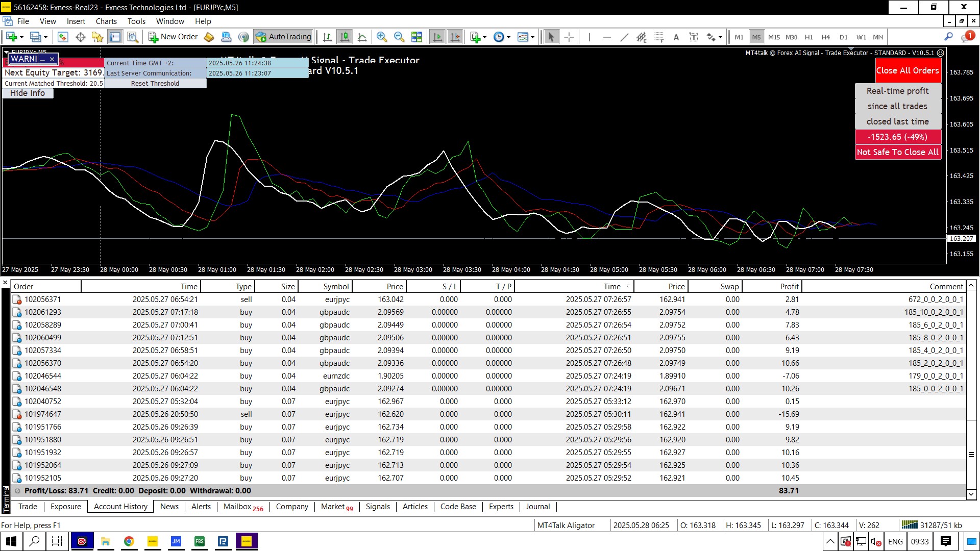
Task: Open the Charts menu
Action: click(x=106, y=21)
